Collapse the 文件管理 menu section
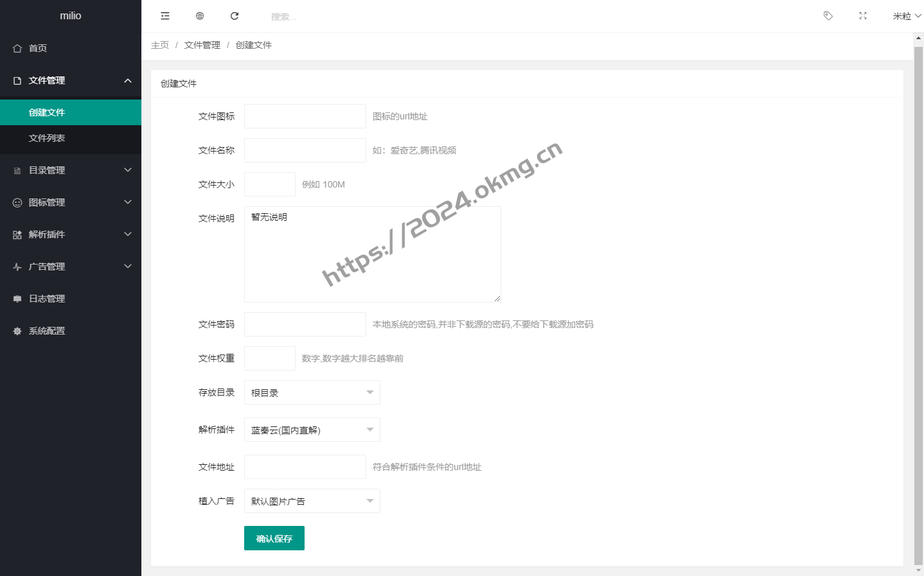The image size is (924, 576). 71,80
